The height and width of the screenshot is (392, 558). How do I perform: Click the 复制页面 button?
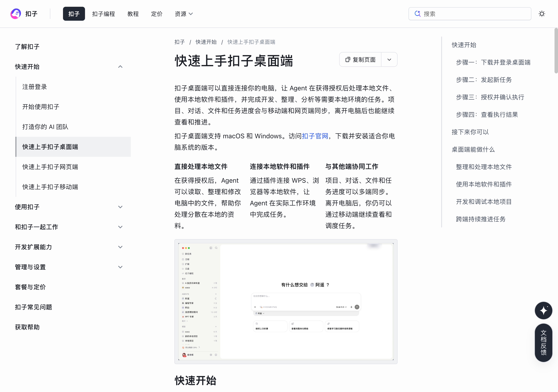[x=360, y=59]
